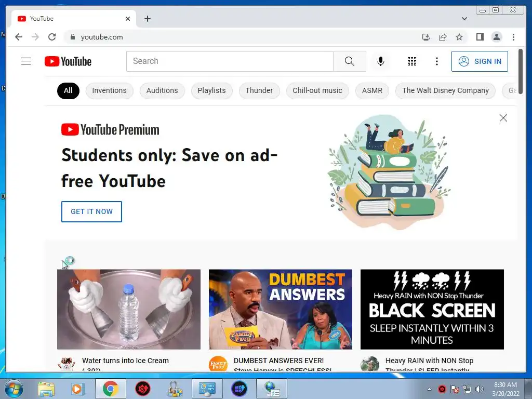Open the Family Feud channel avatar

click(x=218, y=364)
